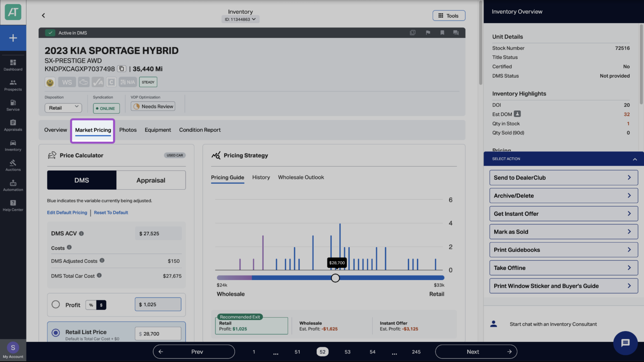This screenshot has height=362, width=644.
Task: Switch to the Photos tab
Action: 128,130
